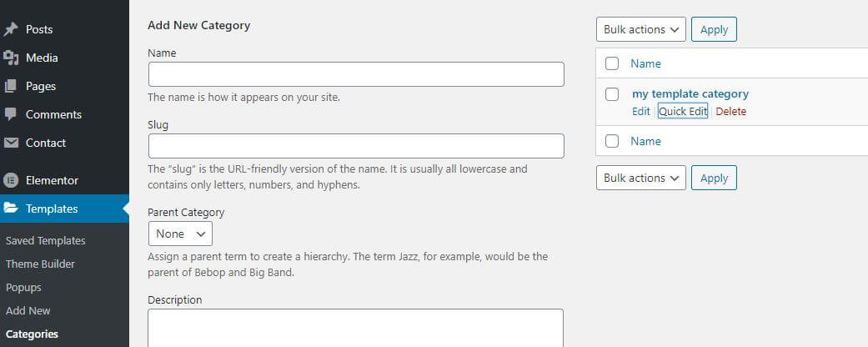Click the Contact envelope icon
The width and height of the screenshot is (868, 347).
(x=11, y=143)
